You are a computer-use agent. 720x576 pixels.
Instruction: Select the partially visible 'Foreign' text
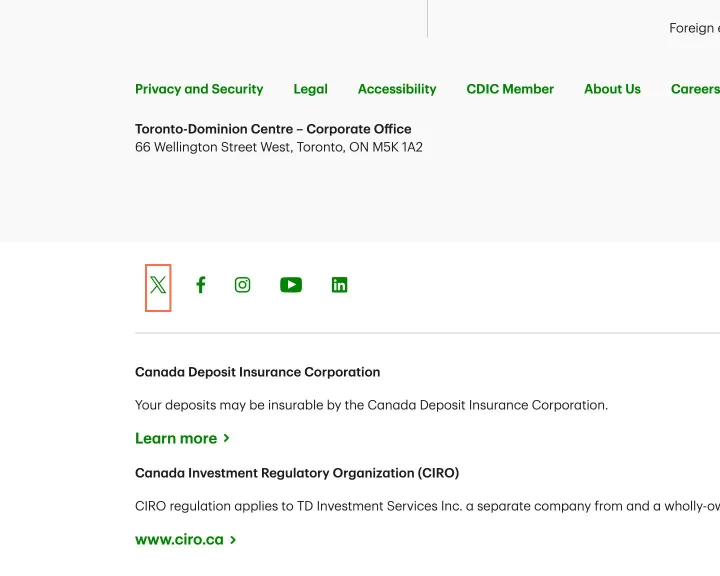[x=694, y=28]
